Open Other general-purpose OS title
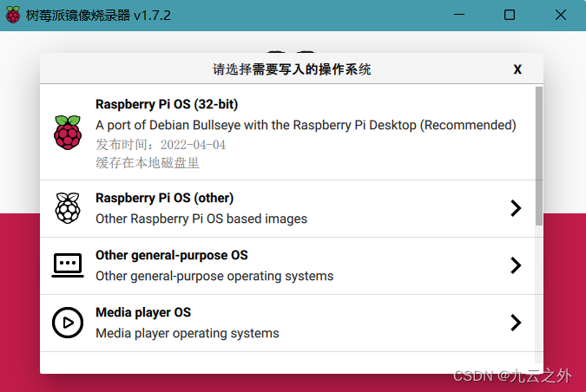Viewport: 586px width, 392px height. coord(172,255)
